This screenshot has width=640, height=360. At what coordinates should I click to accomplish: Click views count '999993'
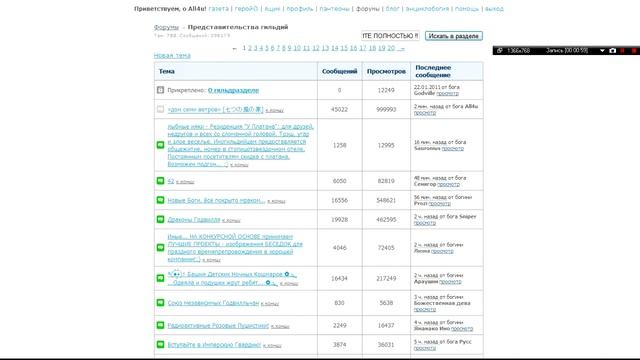[386, 109]
